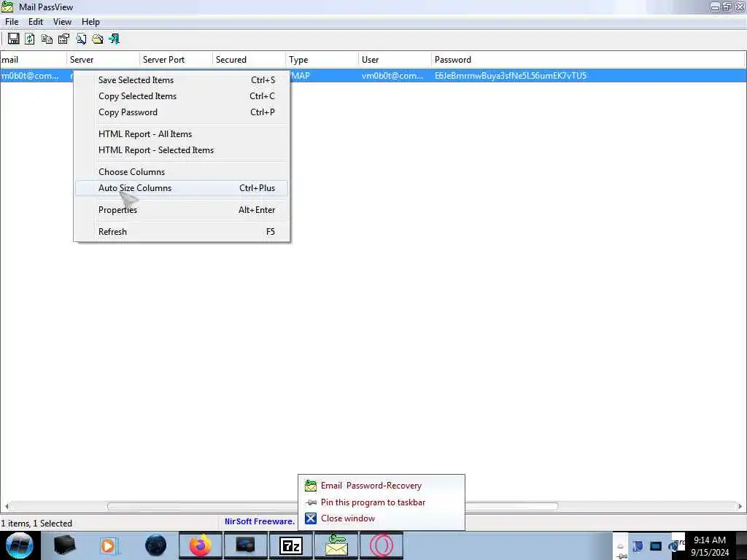Open the Help menu

coord(90,22)
